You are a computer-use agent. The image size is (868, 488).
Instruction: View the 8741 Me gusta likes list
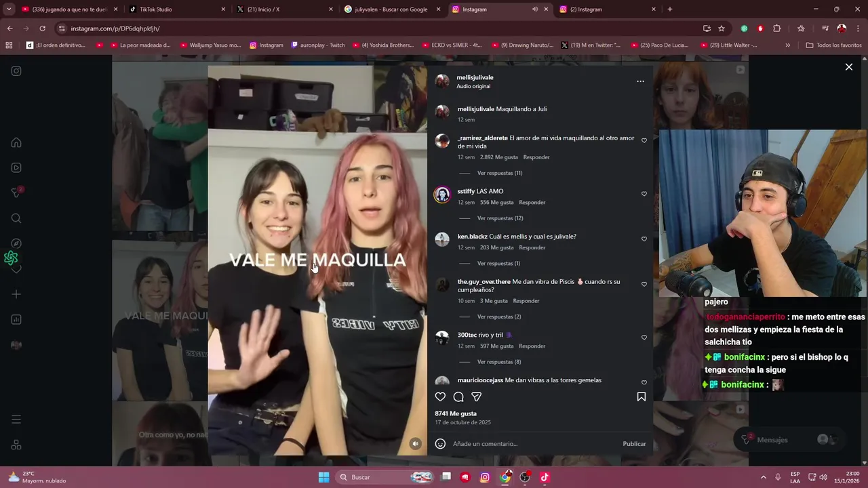point(456,413)
